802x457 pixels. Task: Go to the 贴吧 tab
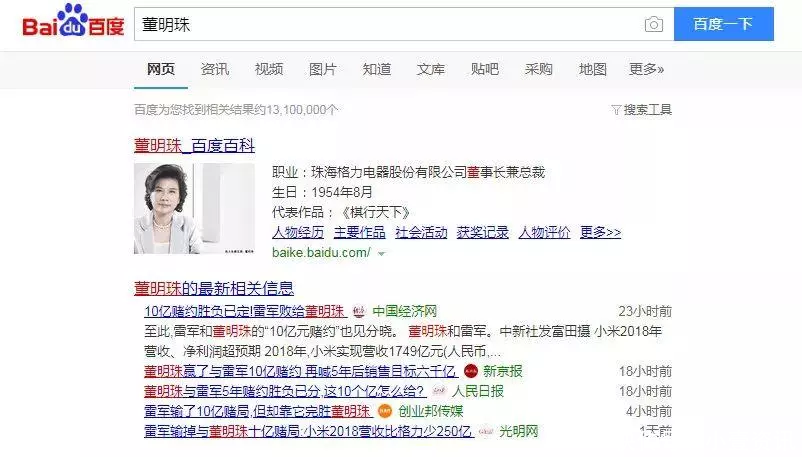point(485,69)
